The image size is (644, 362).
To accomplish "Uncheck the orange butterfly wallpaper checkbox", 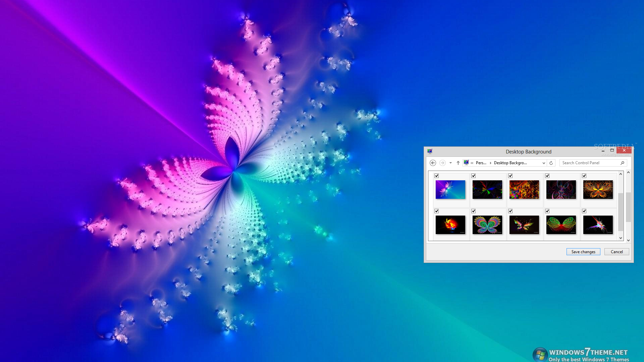I will coord(584,176).
